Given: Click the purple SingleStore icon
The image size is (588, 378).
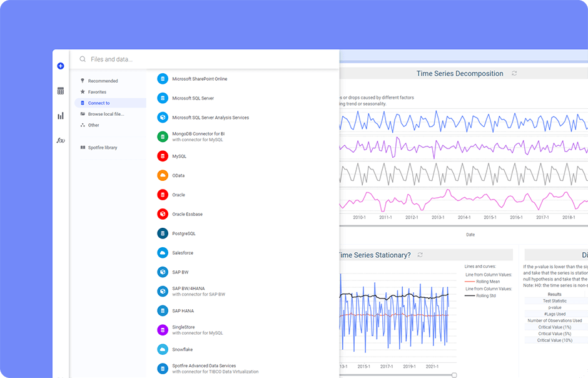Looking at the screenshot, I should [163, 330].
